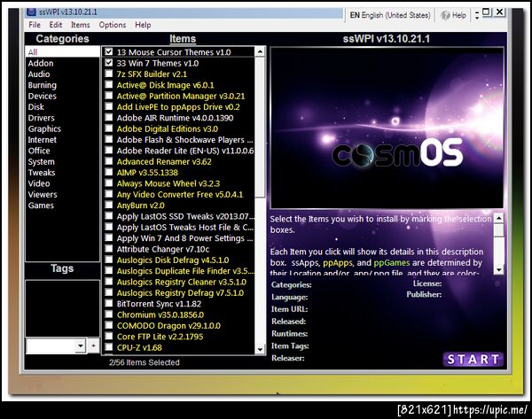The image size is (532, 419).
Task: Click EN English (United States) language indicator
Action: [x=390, y=15]
